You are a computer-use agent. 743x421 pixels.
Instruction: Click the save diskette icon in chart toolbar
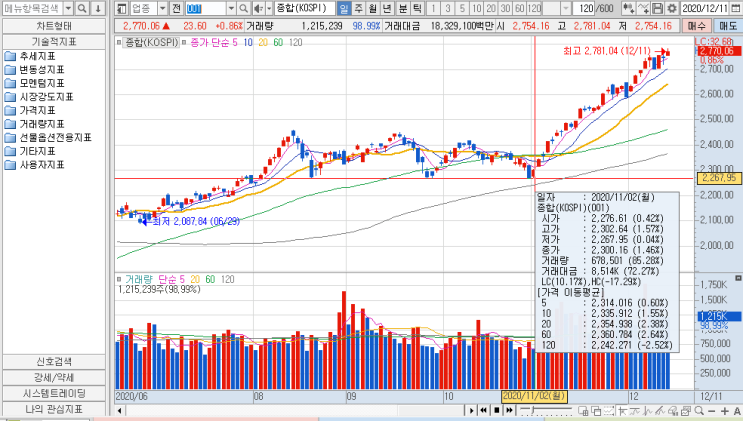657,8
